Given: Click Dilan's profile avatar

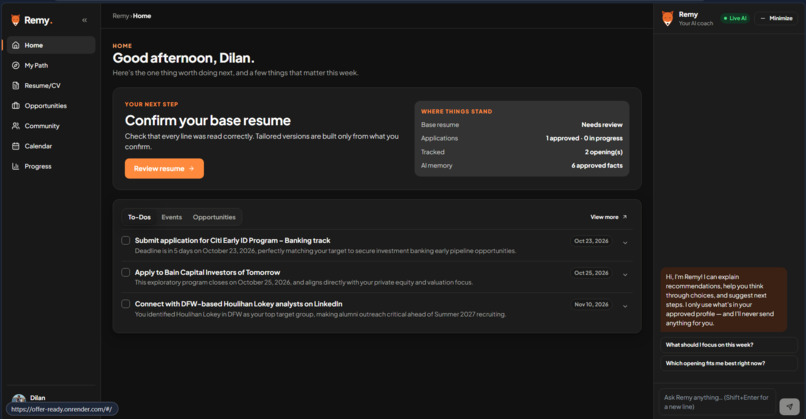Looking at the screenshot, I should click(19, 398).
